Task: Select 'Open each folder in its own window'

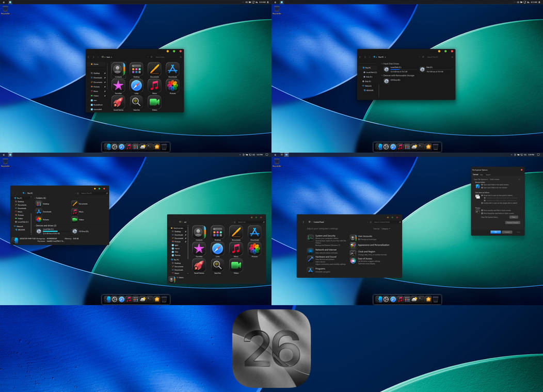Action: tap(482, 188)
